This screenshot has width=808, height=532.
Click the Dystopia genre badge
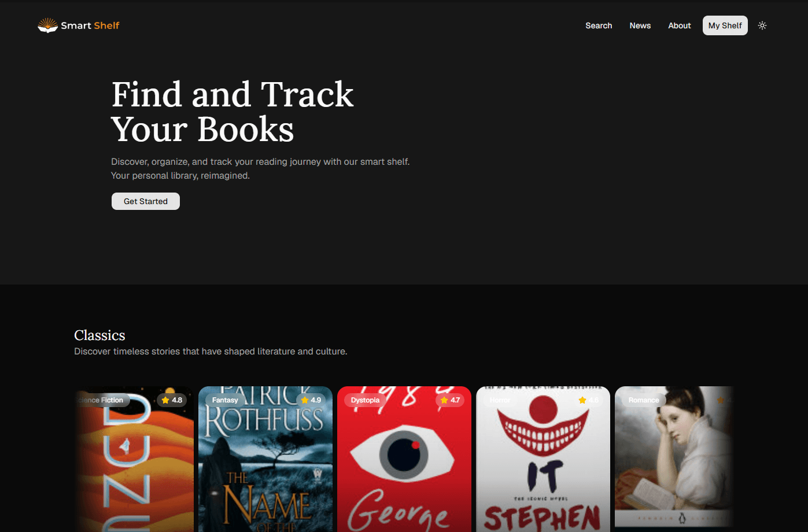365,400
